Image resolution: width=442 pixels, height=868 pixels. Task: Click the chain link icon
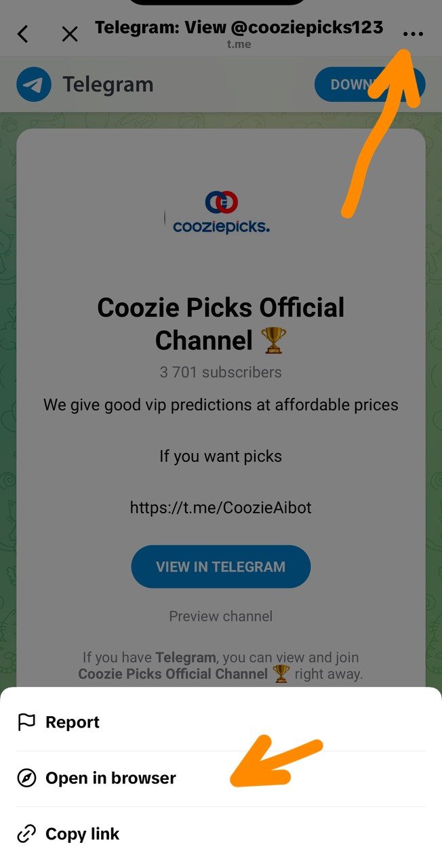click(26, 834)
